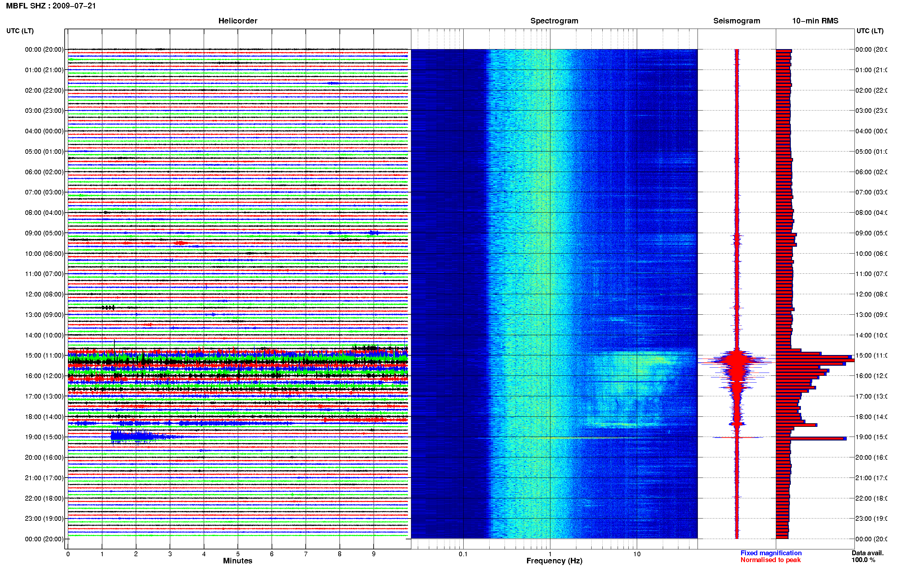Click the right-side 12:00 time label

(x=871, y=294)
